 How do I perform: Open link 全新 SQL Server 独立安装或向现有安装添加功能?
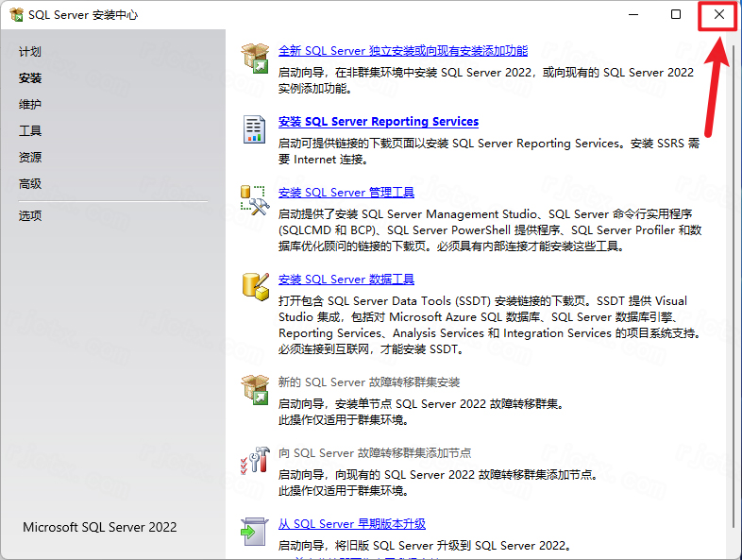[403, 51]
